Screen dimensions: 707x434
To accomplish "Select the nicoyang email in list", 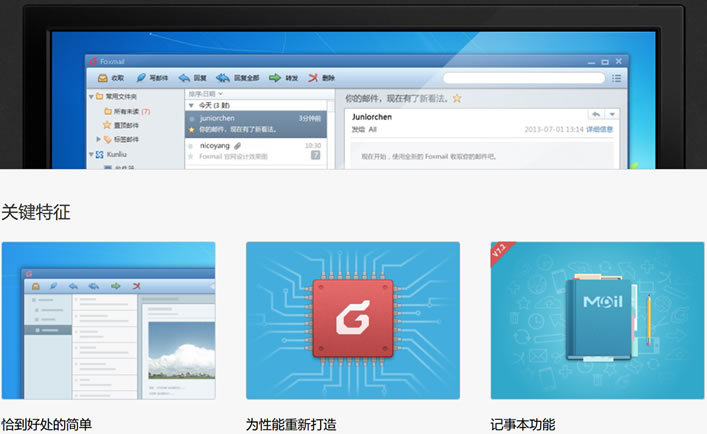I will click(256, 151).
